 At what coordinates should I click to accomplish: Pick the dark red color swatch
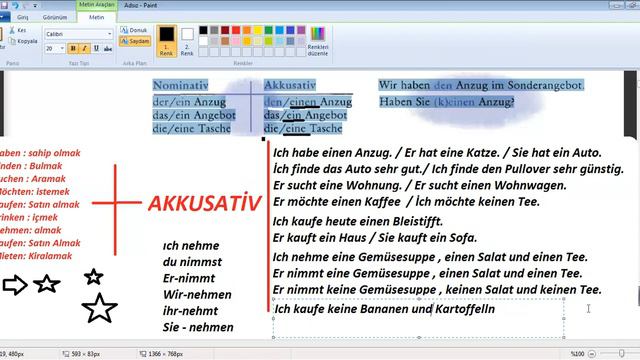225,30
